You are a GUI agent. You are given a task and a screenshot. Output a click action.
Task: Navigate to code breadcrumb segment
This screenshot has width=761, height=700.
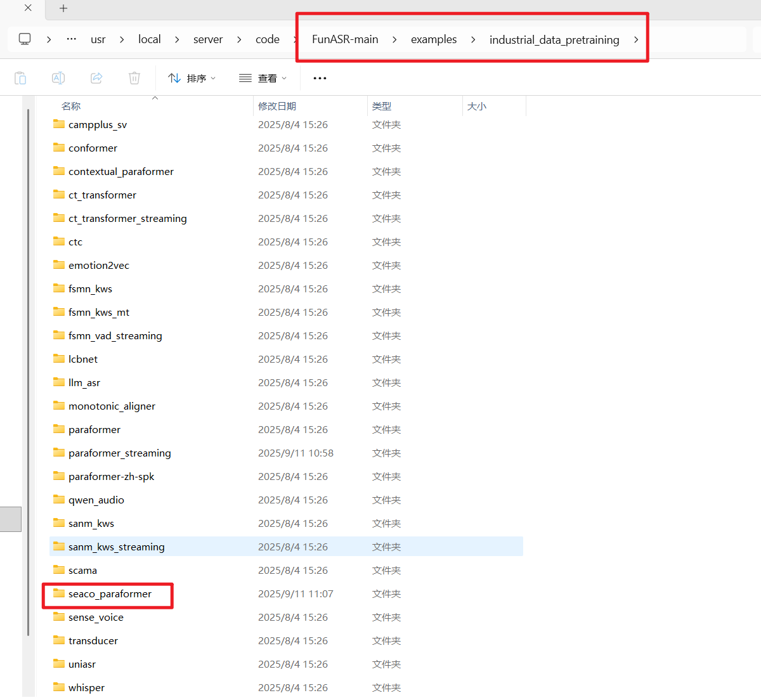tap(268, 39)
